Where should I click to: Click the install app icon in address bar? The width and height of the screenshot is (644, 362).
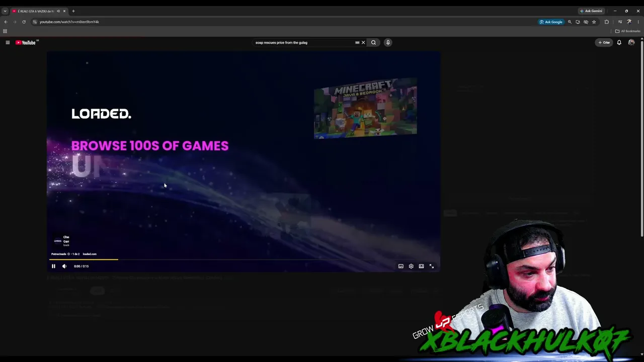tap(578, 22)
